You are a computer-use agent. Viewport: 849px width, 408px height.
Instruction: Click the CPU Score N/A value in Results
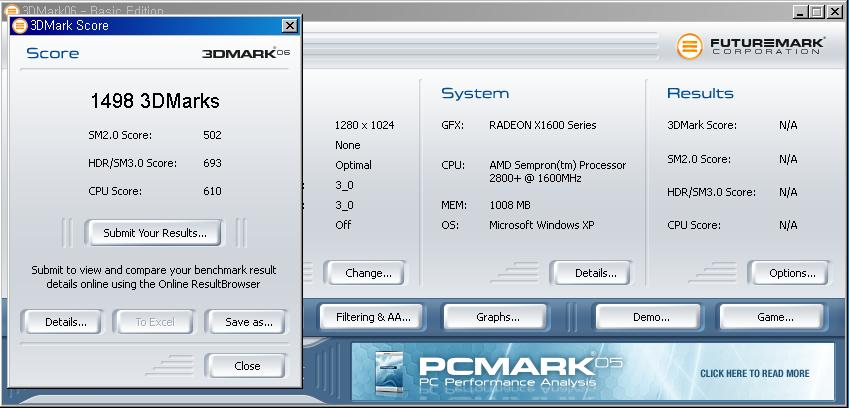[788, 225]
